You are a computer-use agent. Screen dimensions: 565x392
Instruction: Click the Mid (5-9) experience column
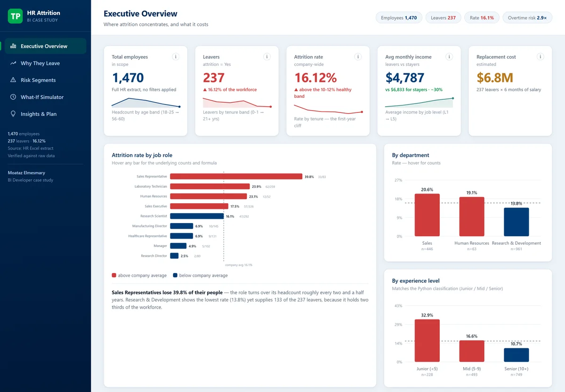coord(472,351)
